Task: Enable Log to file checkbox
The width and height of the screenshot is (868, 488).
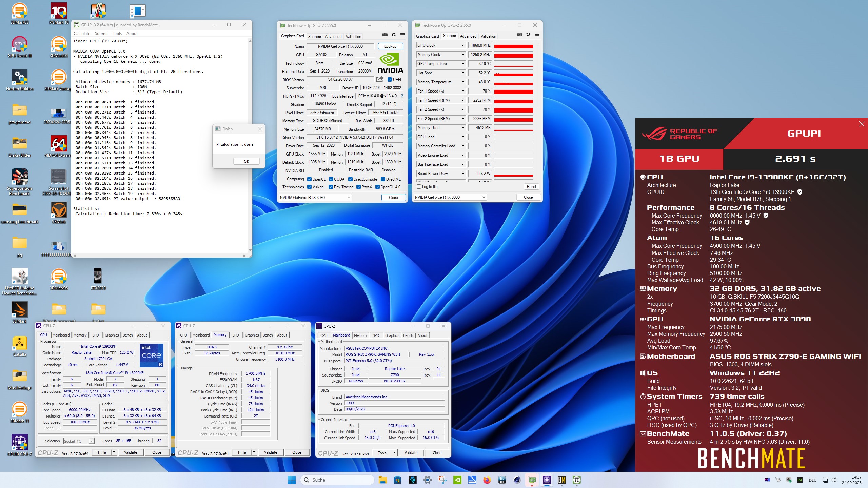Action: (x=419, y=187)
